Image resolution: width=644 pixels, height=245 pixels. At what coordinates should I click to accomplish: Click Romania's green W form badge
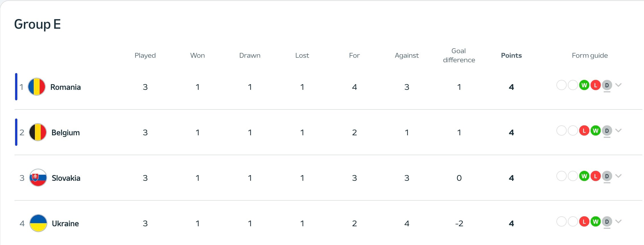click(x=584, y=85)
